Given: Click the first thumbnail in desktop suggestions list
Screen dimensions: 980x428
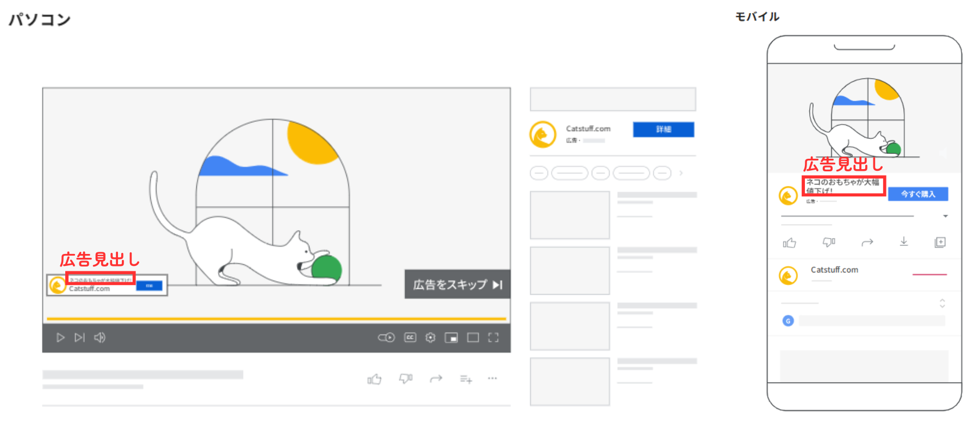Looking at the screenshot, I should click(570, 215).
